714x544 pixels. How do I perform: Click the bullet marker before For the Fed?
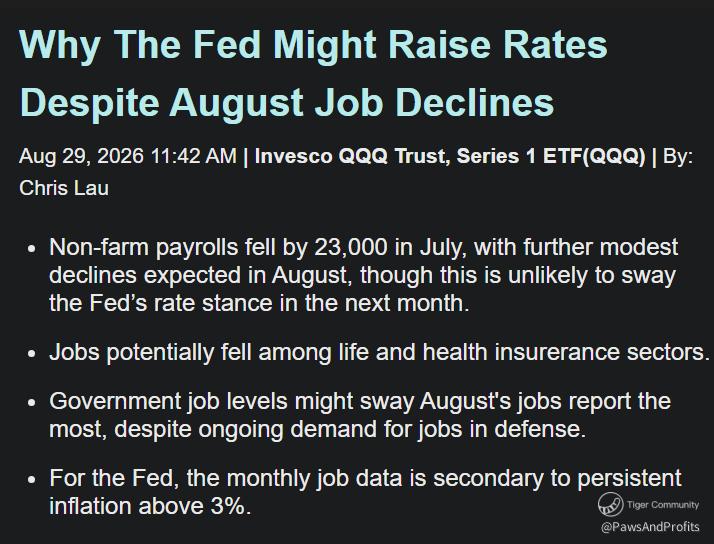pyautogui.click(x=31, y=480)
